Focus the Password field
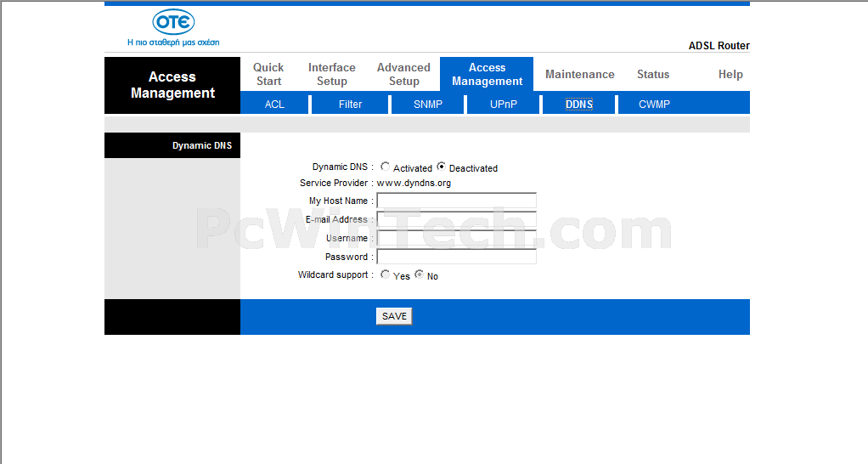 point(457,257)
